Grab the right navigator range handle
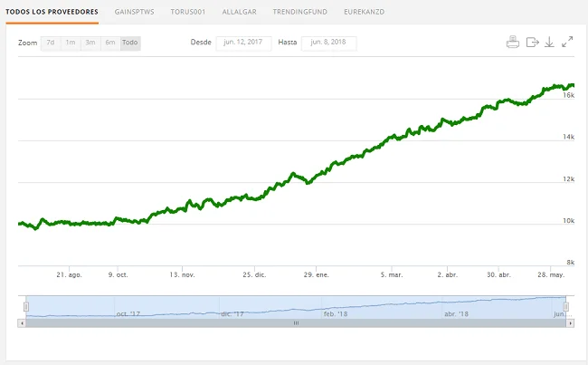Image resolution: width=588 pixels, height=365 pixels. pyautogui.click(x=566, y=307)
